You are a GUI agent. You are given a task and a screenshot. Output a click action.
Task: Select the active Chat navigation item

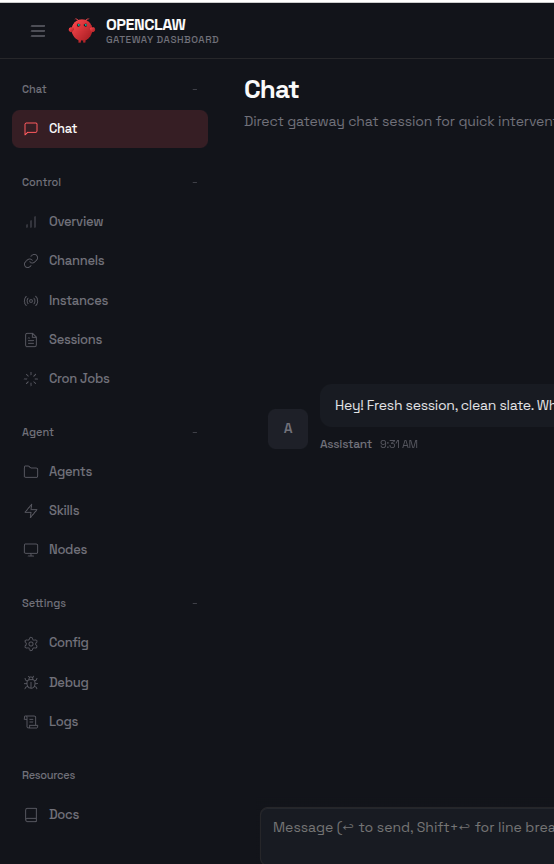110,129
